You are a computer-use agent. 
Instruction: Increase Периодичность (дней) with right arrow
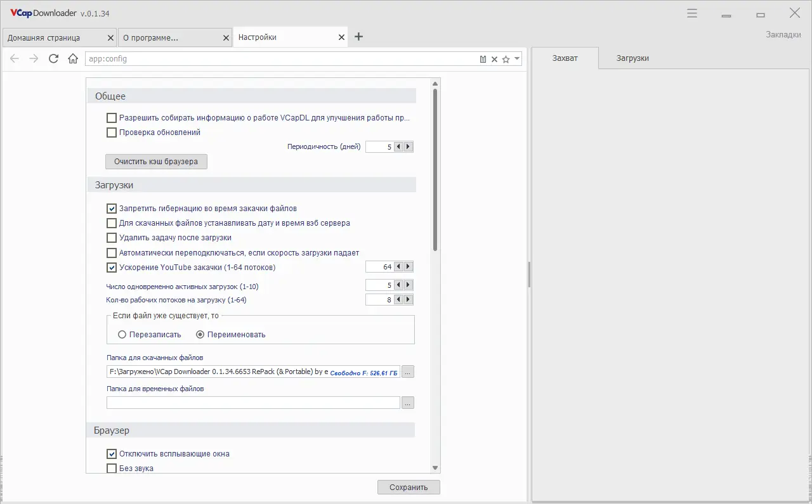[x=408, y=147]
